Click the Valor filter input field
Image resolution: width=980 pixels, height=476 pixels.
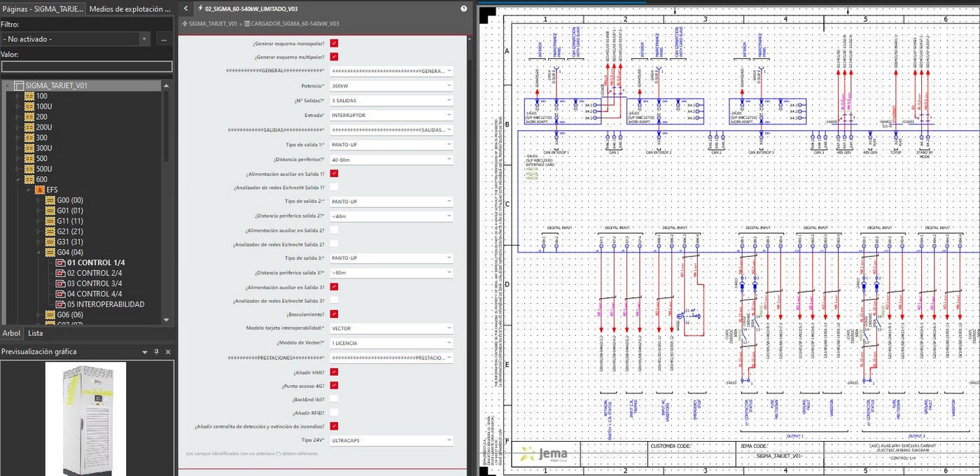coord(87,66)
